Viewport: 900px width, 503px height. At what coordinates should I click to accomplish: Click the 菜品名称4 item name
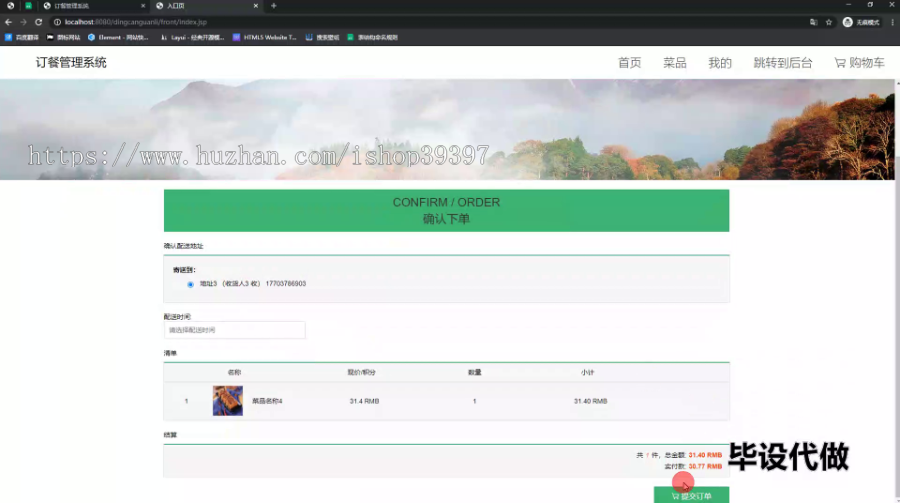[267, 401]
